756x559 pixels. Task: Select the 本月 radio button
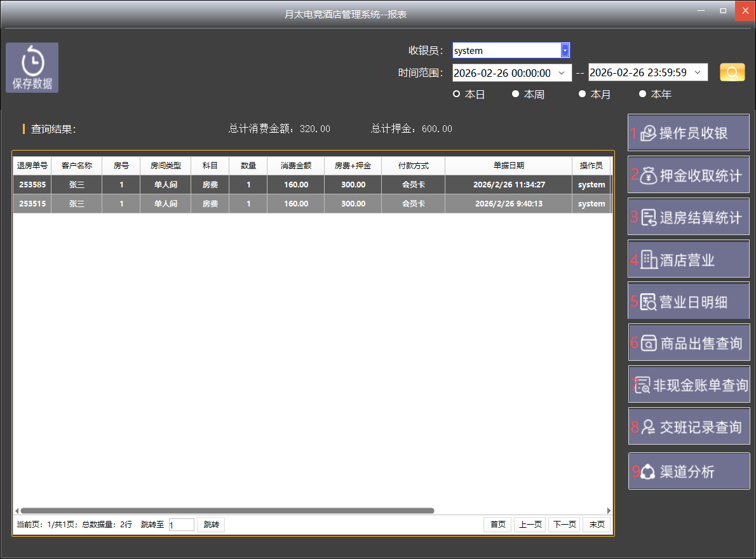pyautogui.click(x=582, y=94)
